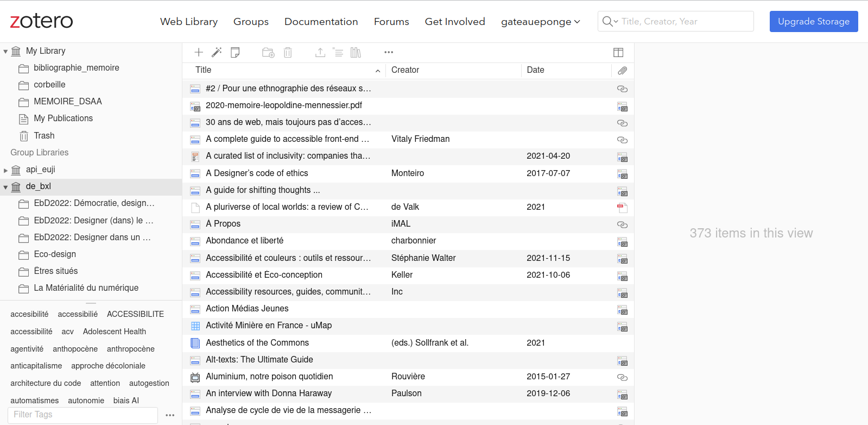Click the Upgrade Storage button

pyautogui.click(x=813, y=22)
